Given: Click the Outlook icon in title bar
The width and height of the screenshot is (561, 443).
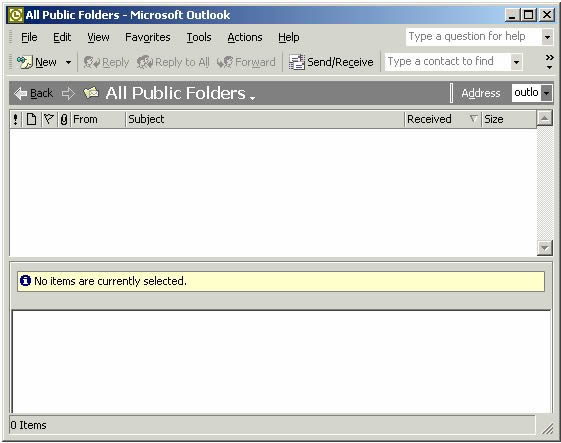Looking at the screenshot, I should [x=16, y=15].
